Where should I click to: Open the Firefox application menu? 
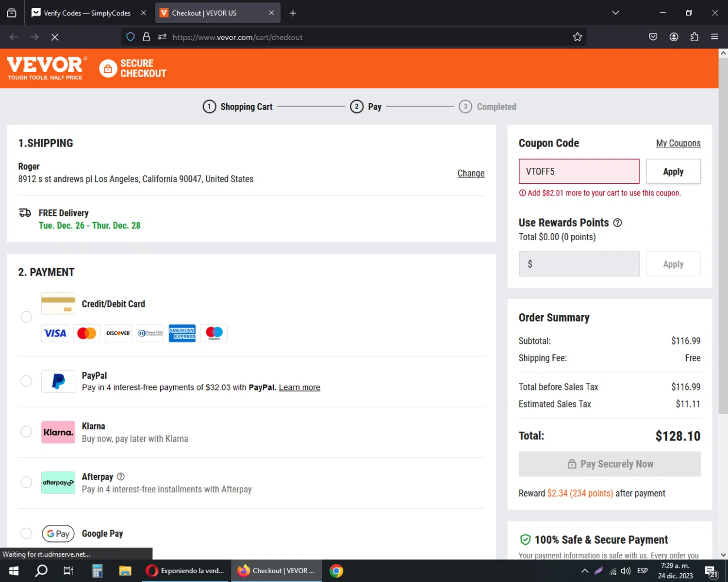(714, 37)
